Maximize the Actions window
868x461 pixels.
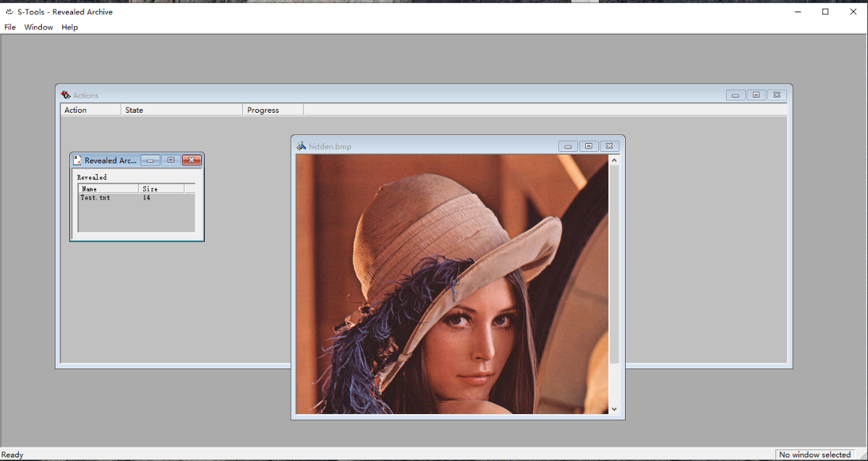pyautogui.click(x=756, y=95)
